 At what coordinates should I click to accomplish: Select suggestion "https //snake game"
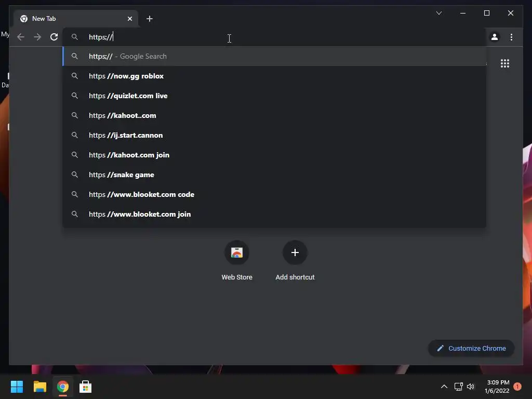(274, 175)
